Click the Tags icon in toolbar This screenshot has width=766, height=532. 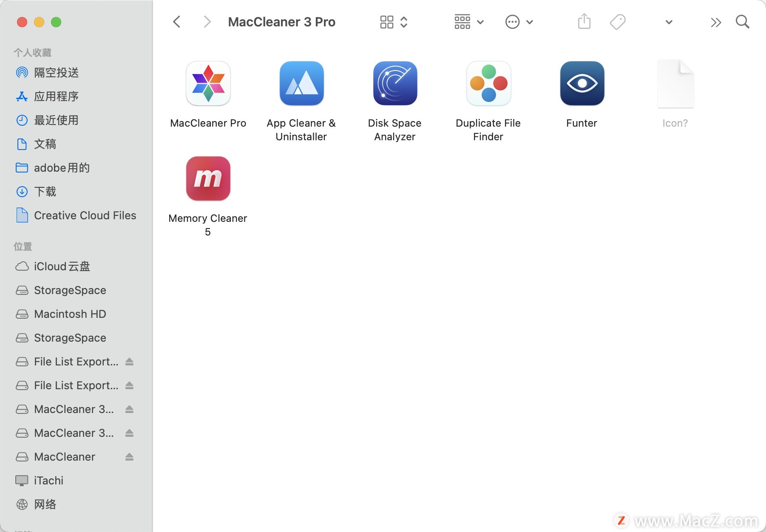pos(618,21)
